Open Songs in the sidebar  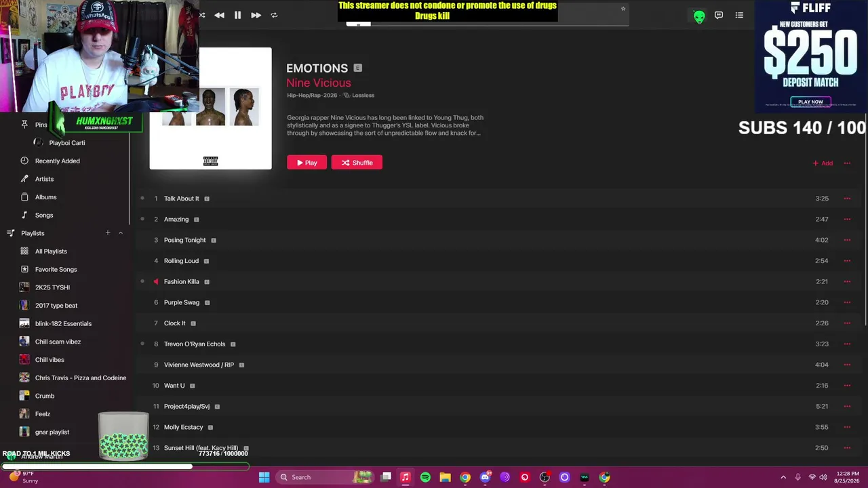pos(44,216)
